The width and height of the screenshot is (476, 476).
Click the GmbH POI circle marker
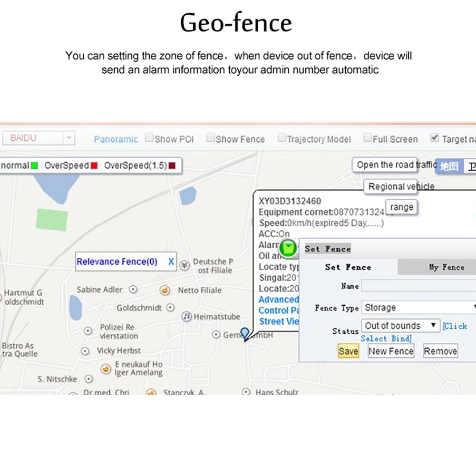point(216,335)
